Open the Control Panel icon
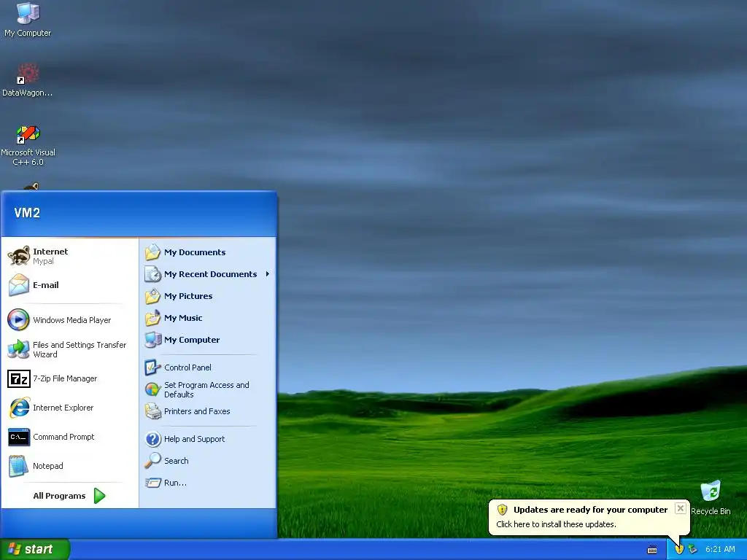Viewport: 747px width, 560px height. click(x=152, y=367)
